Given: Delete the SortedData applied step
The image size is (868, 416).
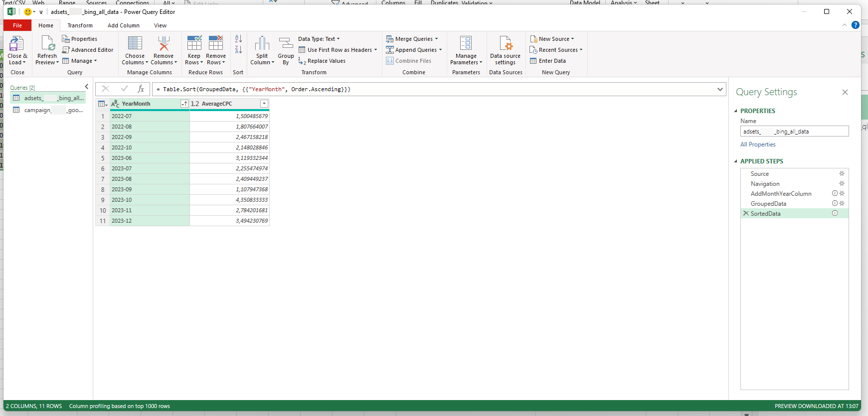Looking at the screenshot, I should 746,213.
